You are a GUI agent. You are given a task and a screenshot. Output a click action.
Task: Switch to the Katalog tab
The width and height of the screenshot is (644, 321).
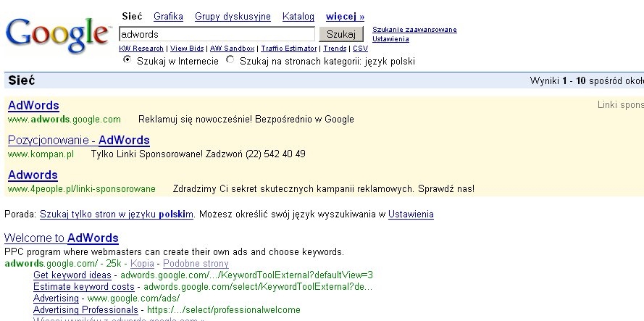point(298,17)
